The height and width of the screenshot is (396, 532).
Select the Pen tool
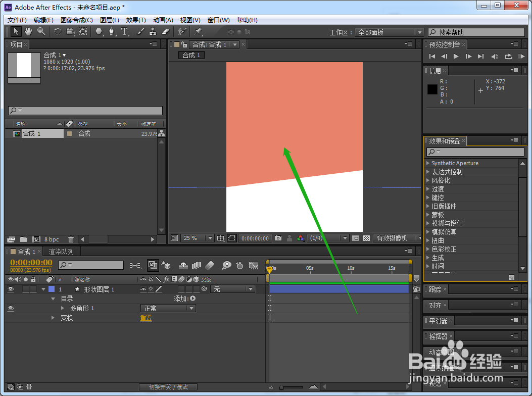112,31
